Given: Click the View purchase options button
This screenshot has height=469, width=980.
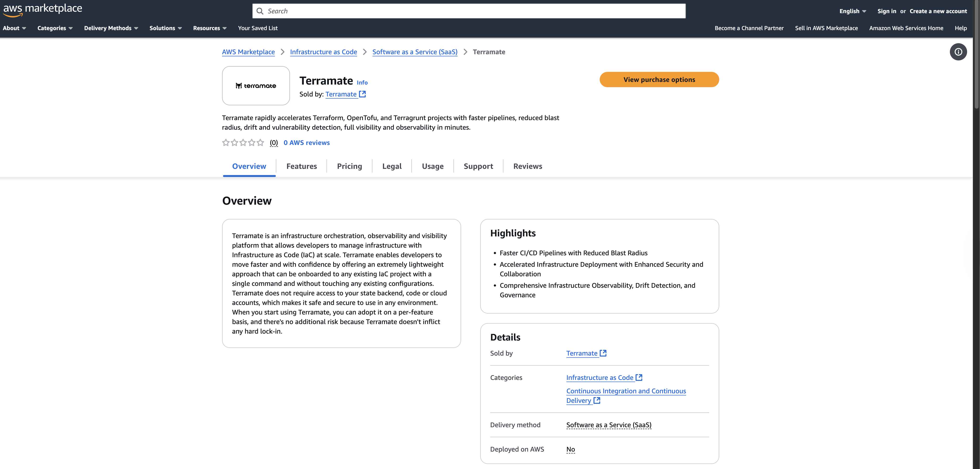Looking at the screenshot, I should coord(659,80).
